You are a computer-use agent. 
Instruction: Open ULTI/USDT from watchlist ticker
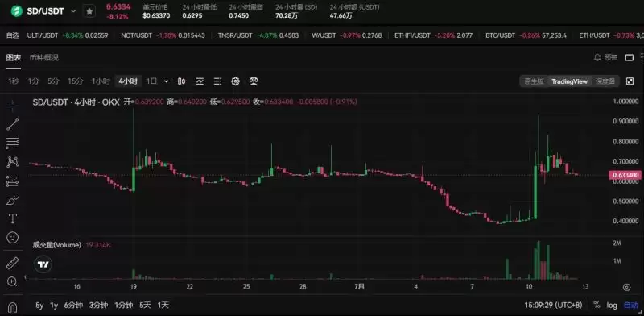(68, 35)
